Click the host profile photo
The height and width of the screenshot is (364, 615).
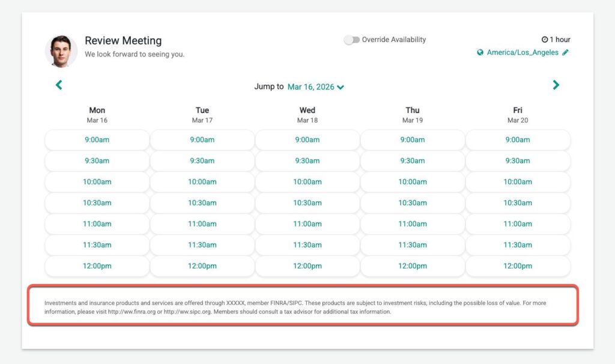point(61,51)
